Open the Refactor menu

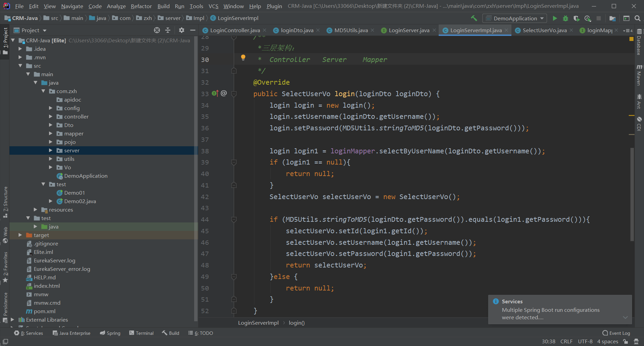[x=141, y=6]
